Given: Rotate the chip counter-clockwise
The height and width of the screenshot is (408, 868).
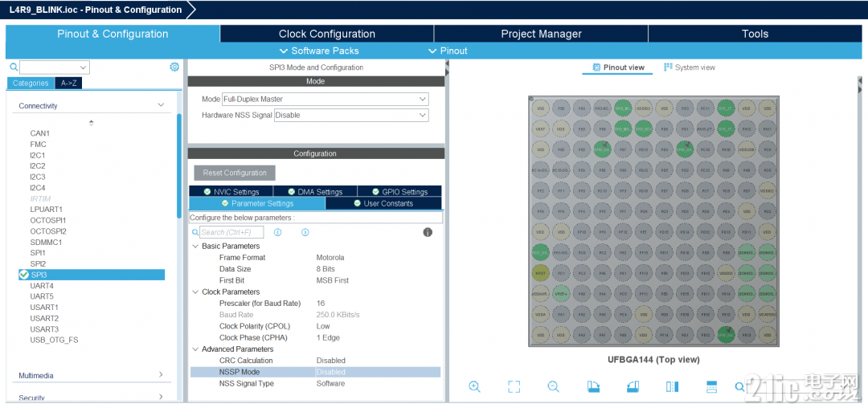Looking at the screenshot, I should [x=633, y=386].
